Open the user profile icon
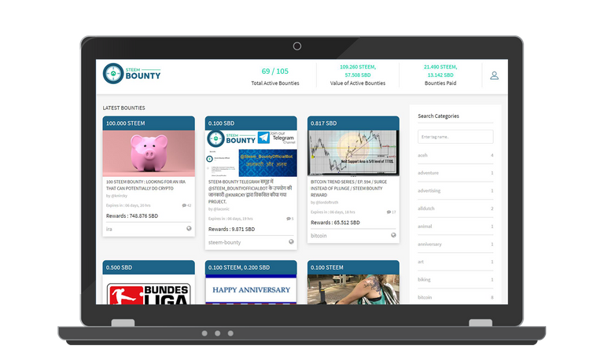The width and height of the screenshot is (604, 364). (494, 75)
